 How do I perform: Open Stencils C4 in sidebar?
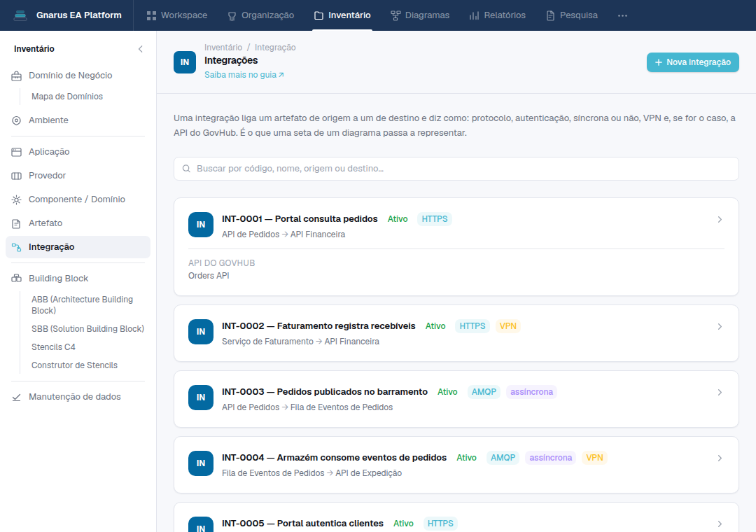click(53, 347)
